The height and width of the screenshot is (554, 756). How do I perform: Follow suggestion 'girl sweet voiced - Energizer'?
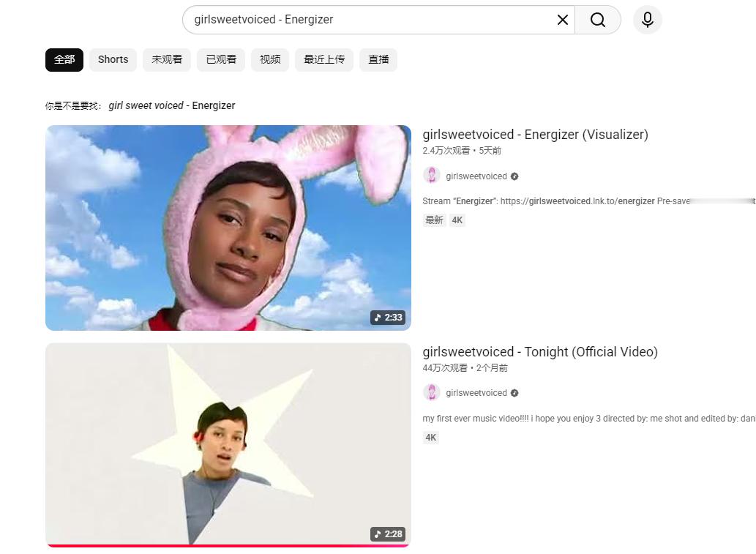[x=172, y=105]
